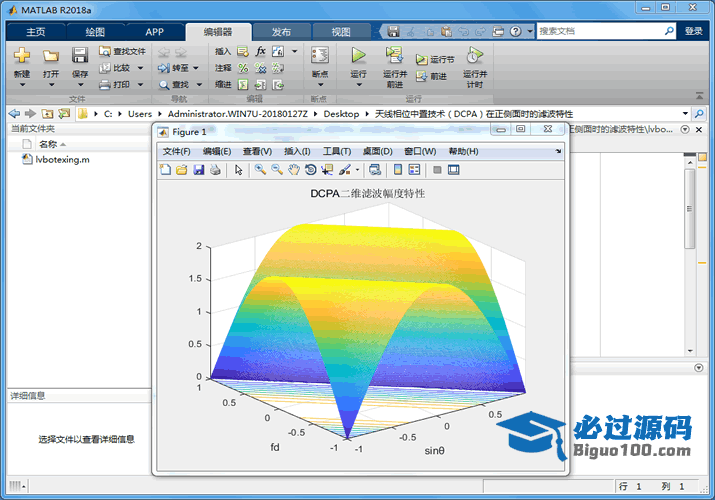
Task: Toggle Show Plot Tools and dock figure
Action: pyautogui.click(x=454, y=170)
